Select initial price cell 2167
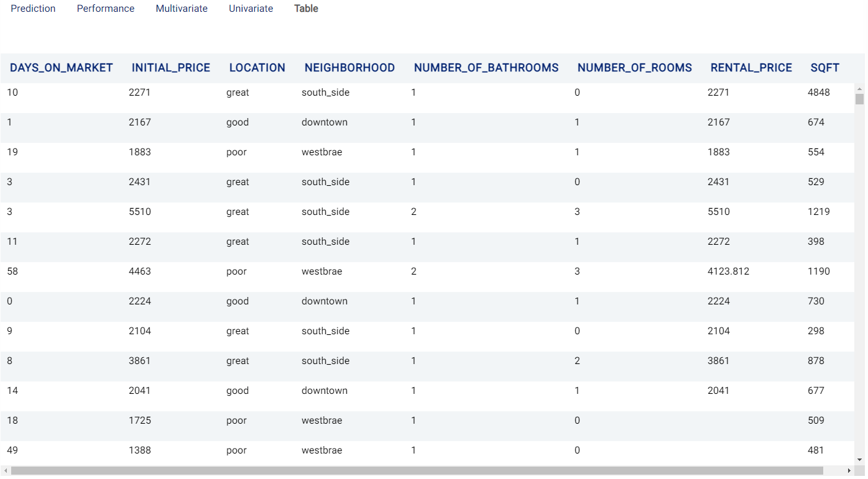The width and height of the screenshot is (868, 479). point(140,122)
